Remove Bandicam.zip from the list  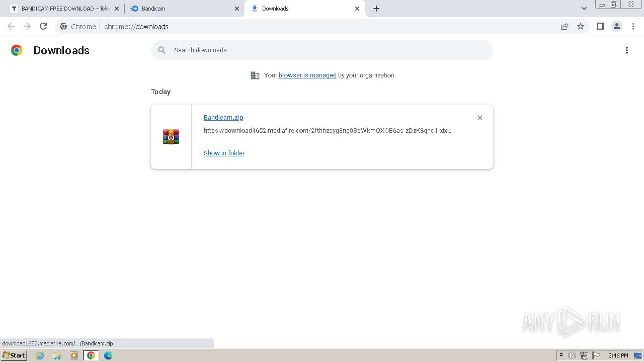pyautogui.click(x=479, y=118)
